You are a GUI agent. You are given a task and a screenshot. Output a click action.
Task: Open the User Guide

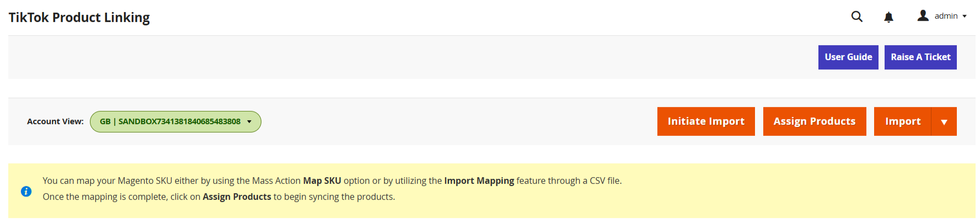point(848,57)
